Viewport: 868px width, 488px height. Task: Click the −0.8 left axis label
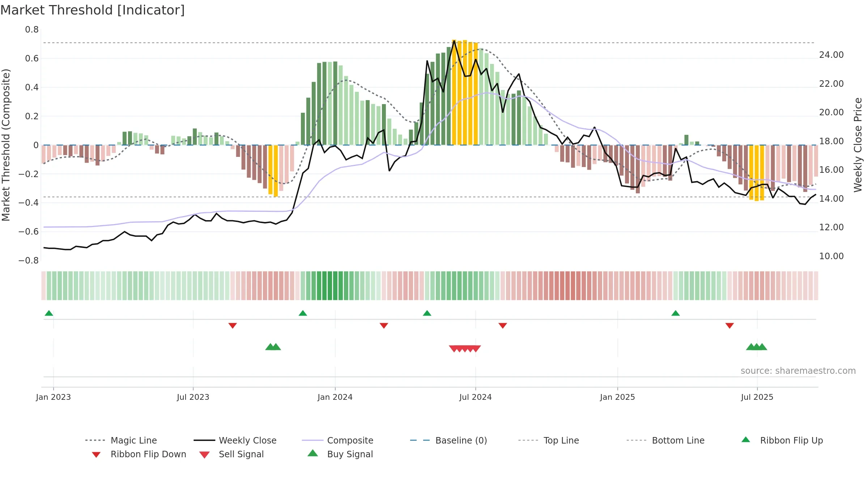pyautogui.click(x=29, y=261)
